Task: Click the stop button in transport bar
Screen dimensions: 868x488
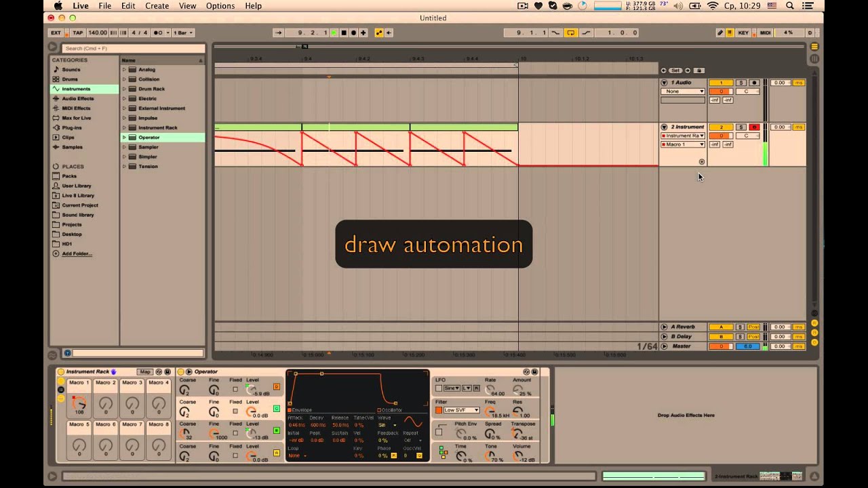Action: click(344, 33)
